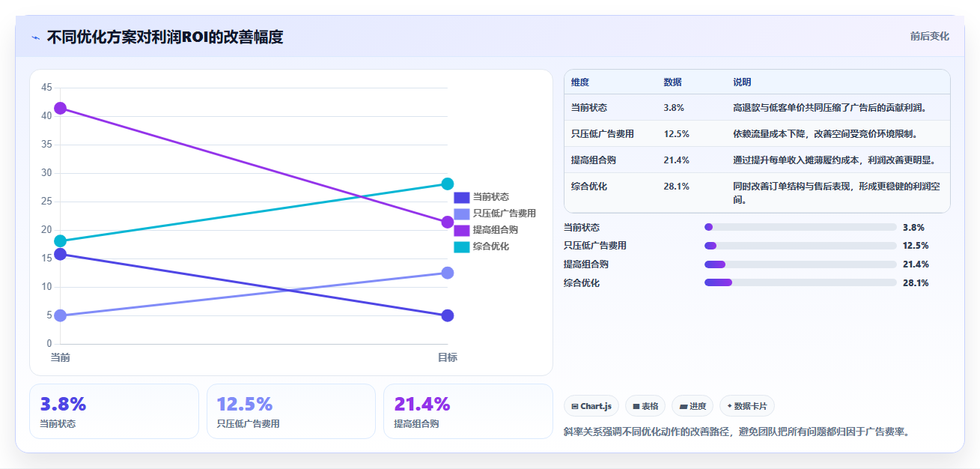Toggle the 当前状态 legend color box

pos(462,197)
